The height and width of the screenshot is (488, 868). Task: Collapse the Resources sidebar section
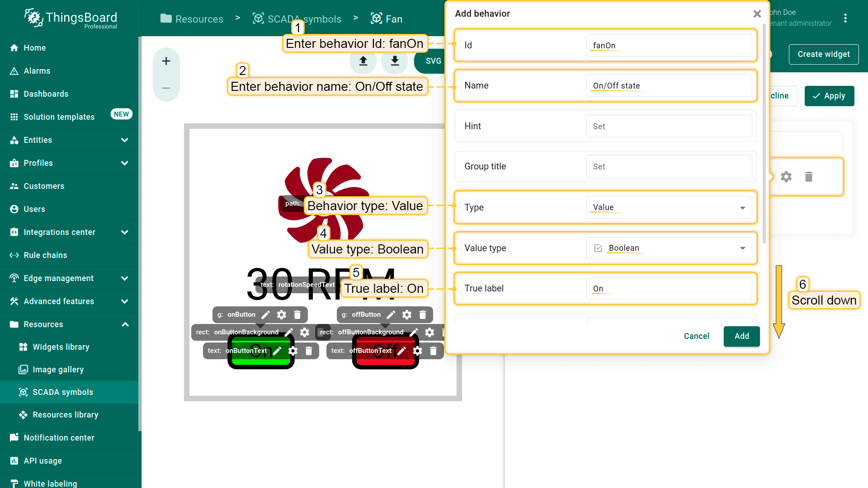tap(125, 324)
